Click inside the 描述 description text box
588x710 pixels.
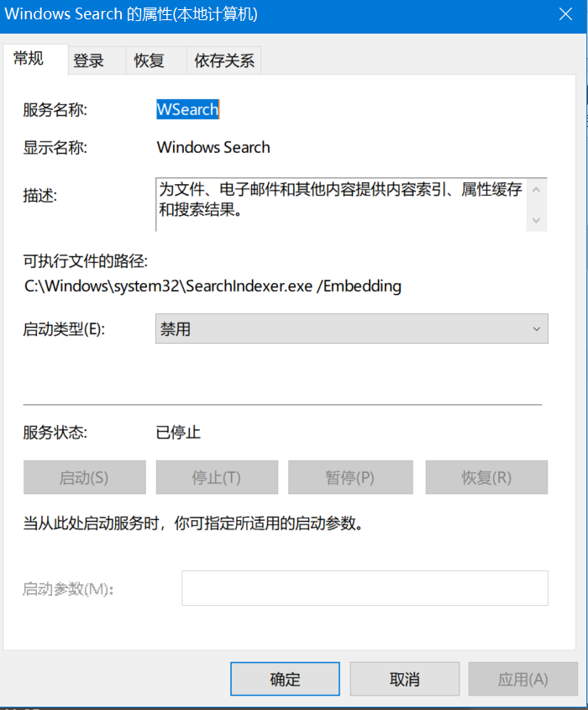[x=340, y=203]
